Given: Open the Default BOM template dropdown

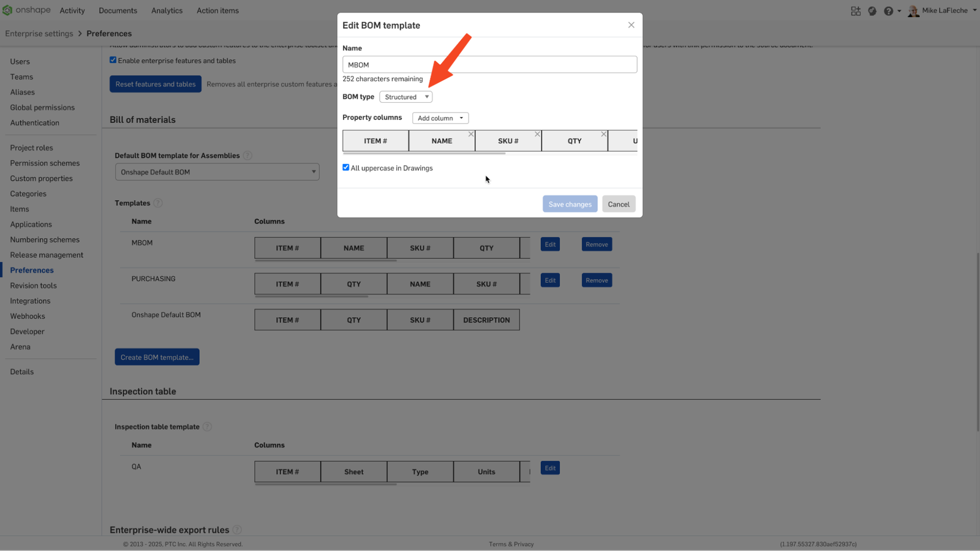Looking at the screenshot, I should click(x=217, y=172).
